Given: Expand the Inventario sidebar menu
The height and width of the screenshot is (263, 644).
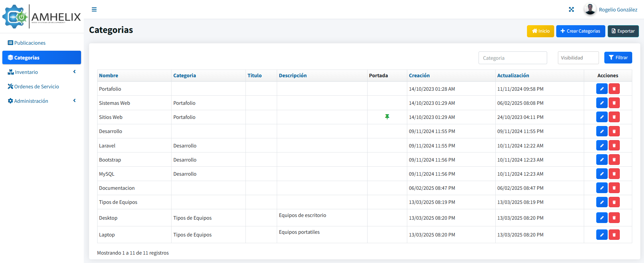Looking at the screenshot, I should (41, 72).
